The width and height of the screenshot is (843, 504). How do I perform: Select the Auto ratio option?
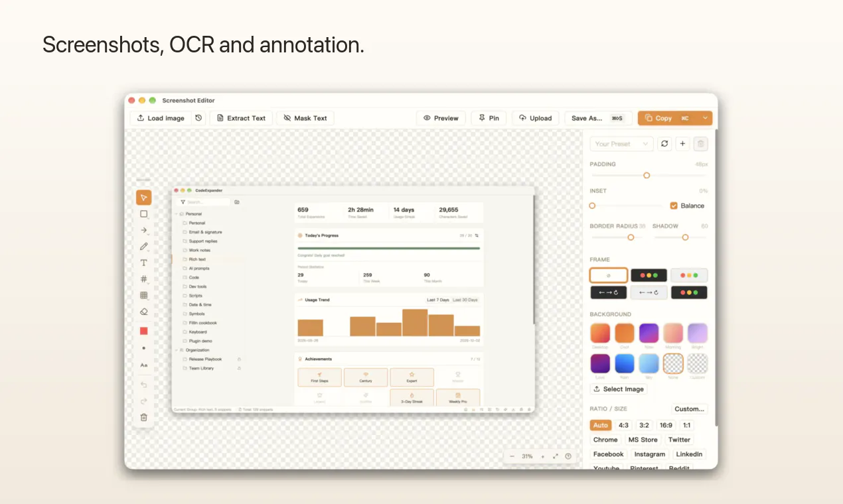point(601,425)
